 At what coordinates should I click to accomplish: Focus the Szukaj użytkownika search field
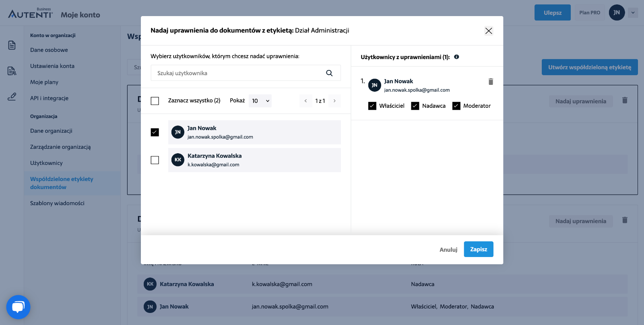pos(246,73)
